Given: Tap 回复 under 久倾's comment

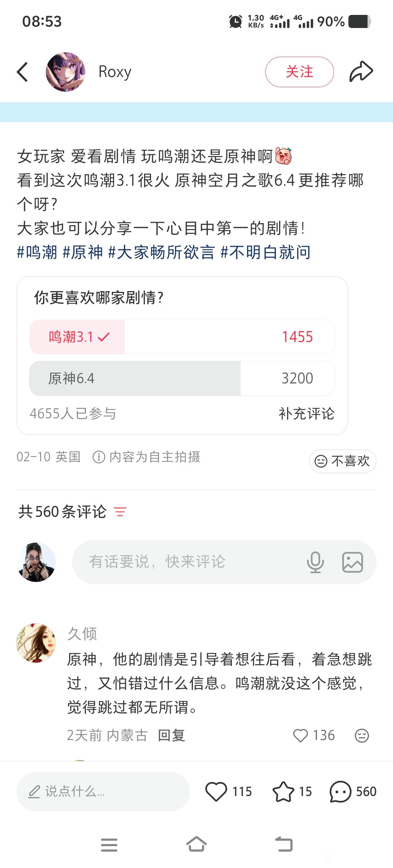Looking at the screenshot, I should [171, 736].
